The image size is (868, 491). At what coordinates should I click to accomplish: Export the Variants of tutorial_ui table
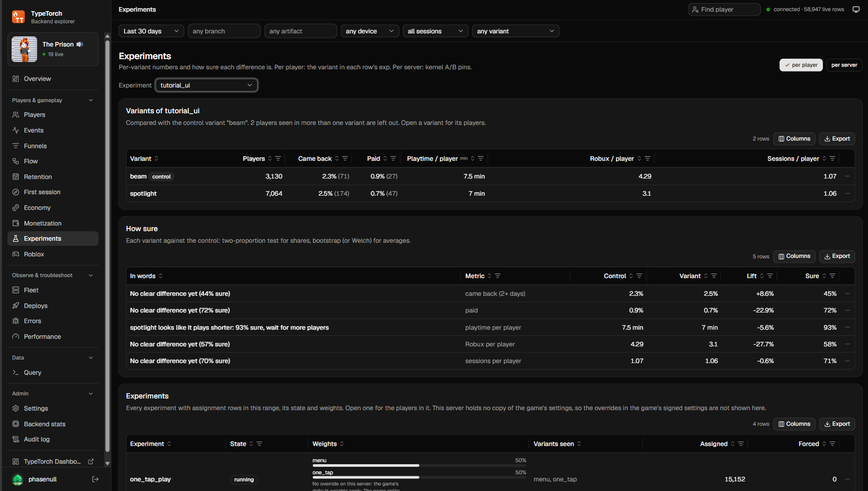click(837, 139)
